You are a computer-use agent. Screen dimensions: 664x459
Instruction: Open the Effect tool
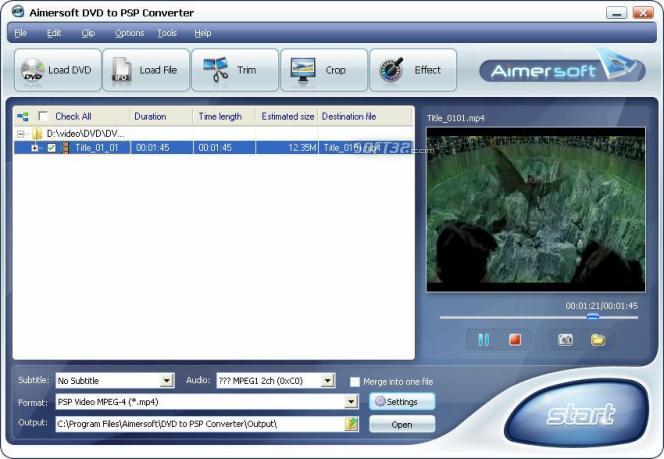tap(391, 69)
